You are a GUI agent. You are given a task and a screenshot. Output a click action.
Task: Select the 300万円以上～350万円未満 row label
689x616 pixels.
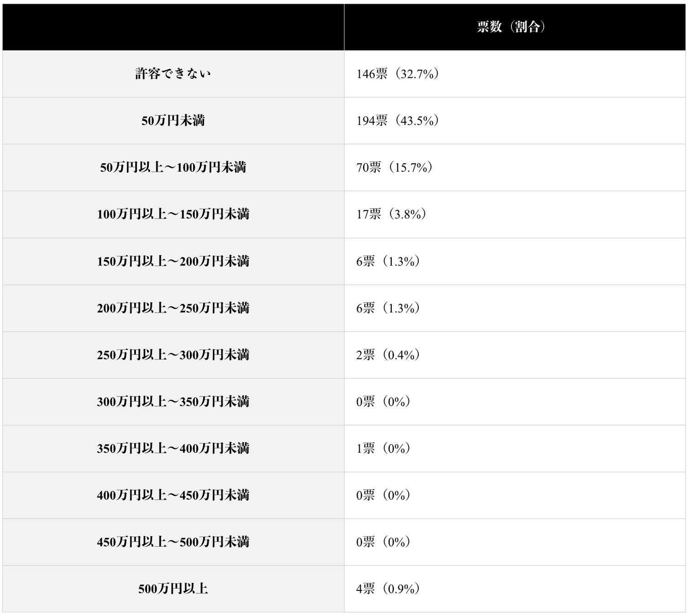pos(173,402)
